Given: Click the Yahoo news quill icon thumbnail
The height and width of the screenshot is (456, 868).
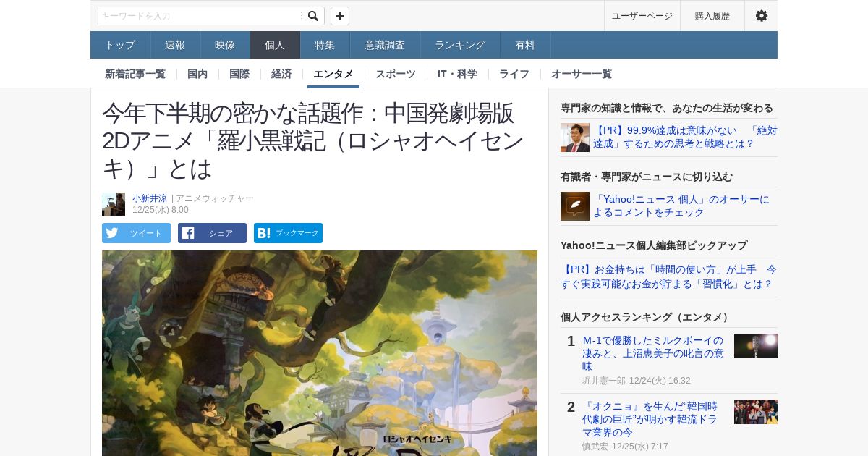Looking at the screenshot, I should click(x=575, y=206).
